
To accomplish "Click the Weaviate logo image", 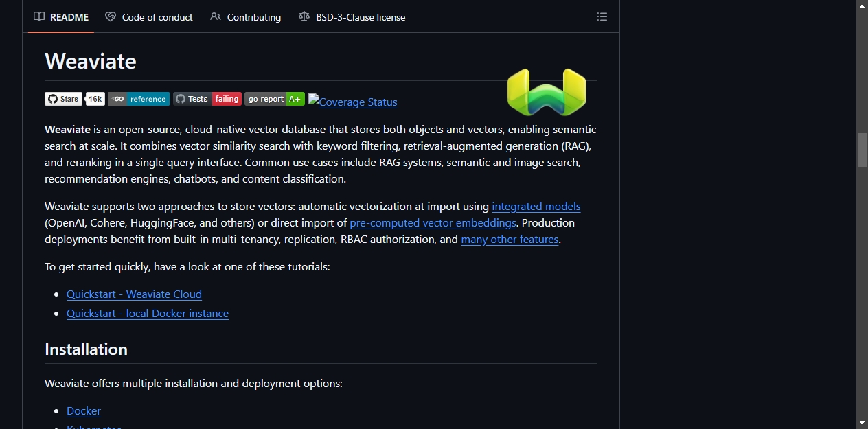I will 547,91.
